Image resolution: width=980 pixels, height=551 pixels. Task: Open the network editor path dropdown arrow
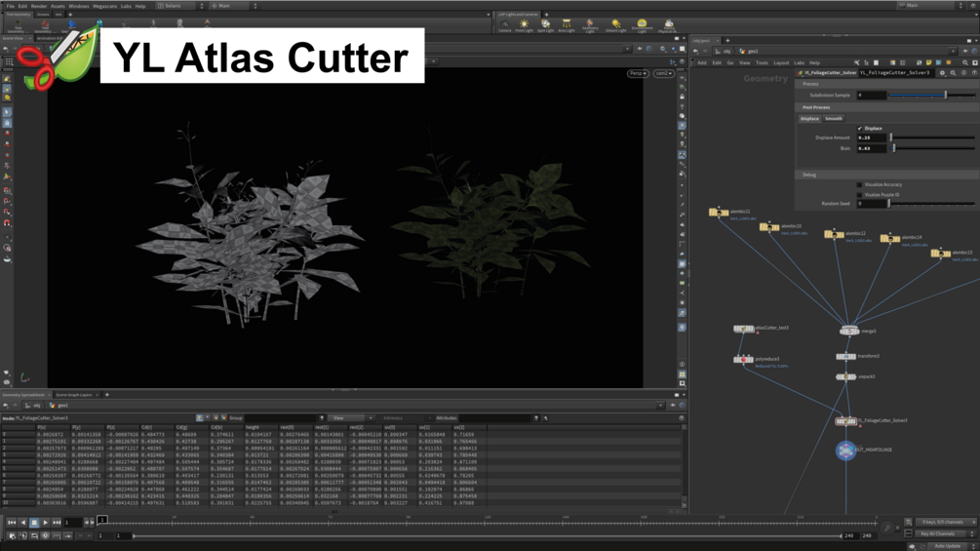click(953, 52)
